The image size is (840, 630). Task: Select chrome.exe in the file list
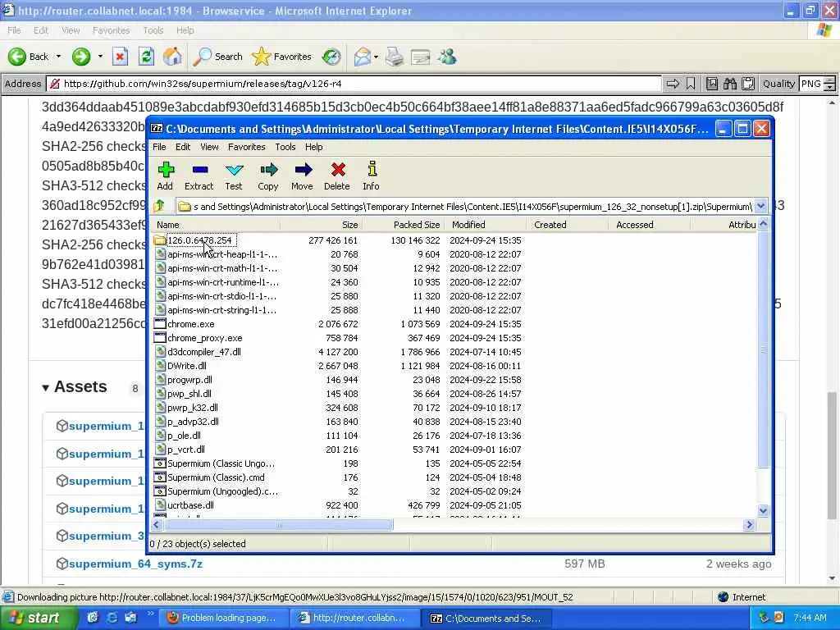(x=190, y=324)
